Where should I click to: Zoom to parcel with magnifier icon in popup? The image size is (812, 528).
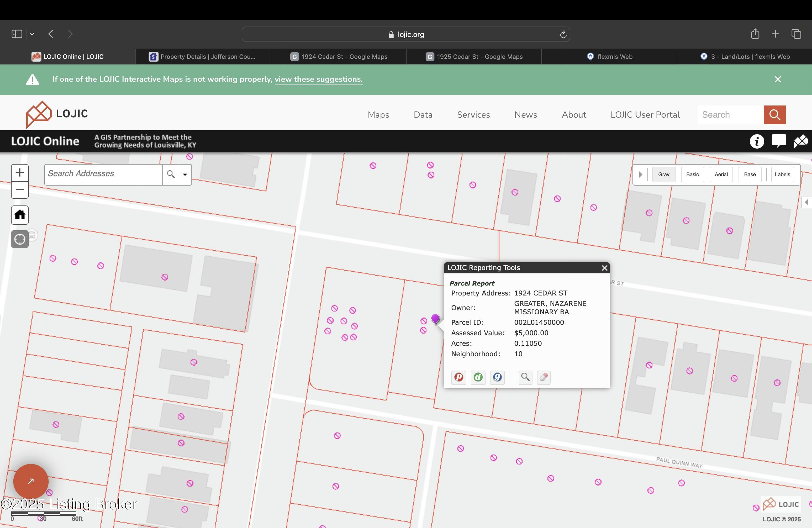click(525, 377)
